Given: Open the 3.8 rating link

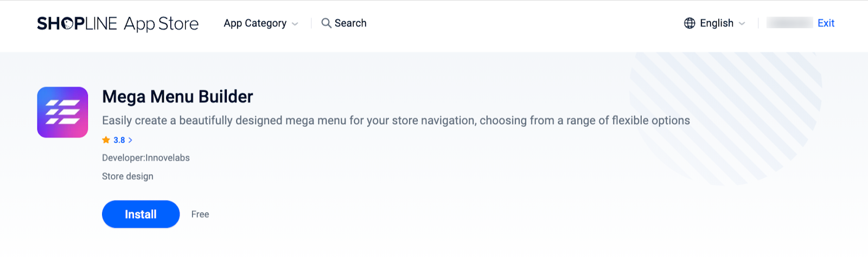Looking at the screenshot, I should 119,140.
